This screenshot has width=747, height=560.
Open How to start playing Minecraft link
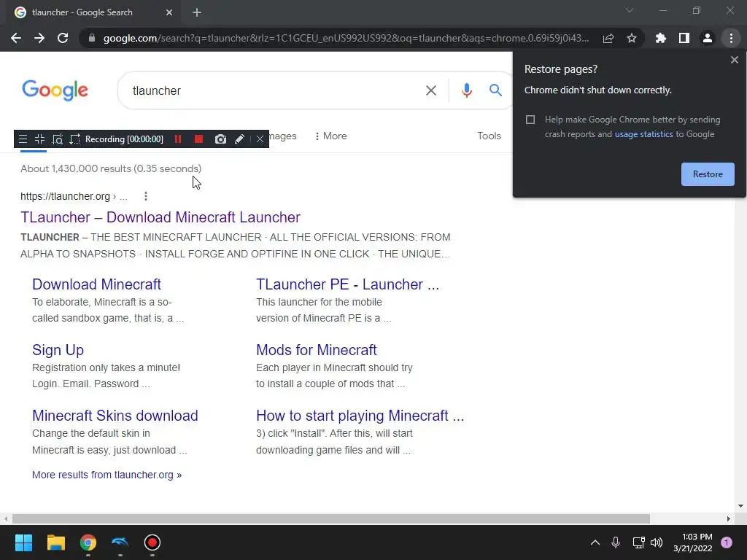[360, 416]
